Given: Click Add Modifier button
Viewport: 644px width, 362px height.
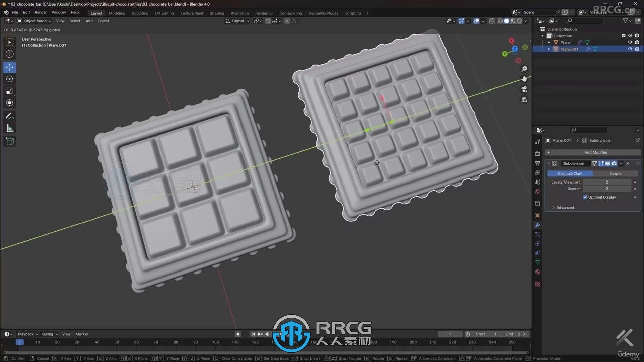Looking at the screenshot, I should (x=593, y=152).
